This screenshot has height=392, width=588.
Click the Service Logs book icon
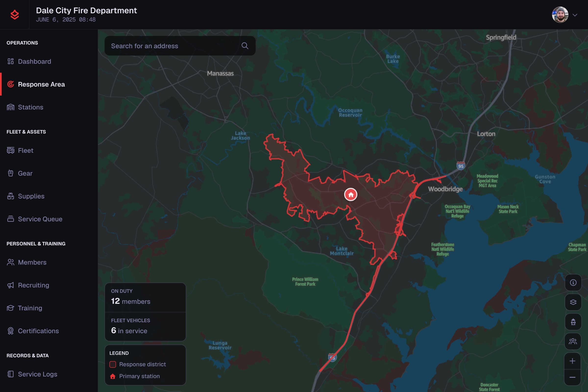coord(11,374)
